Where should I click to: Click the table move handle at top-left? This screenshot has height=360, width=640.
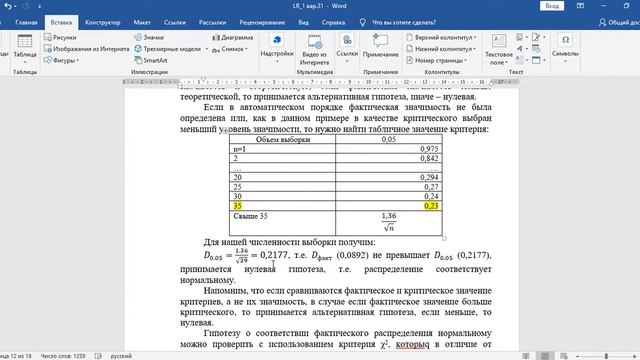226,131
